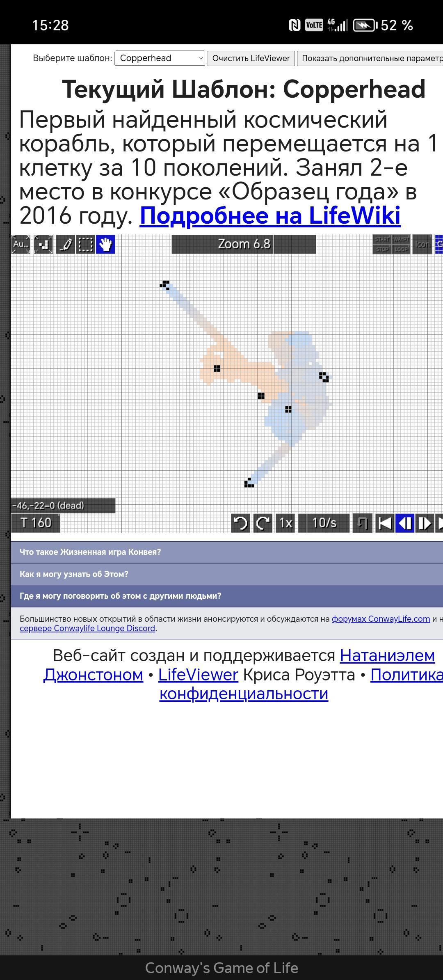This screenshot has width=443, height=980.
Task: Click the T 160 generation counter
Action: pos(36,523)
